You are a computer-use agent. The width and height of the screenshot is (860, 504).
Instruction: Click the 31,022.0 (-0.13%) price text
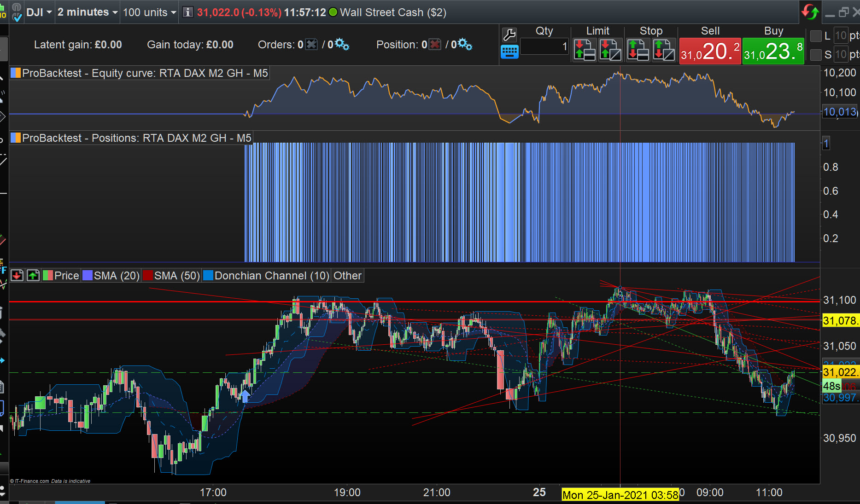239,12
